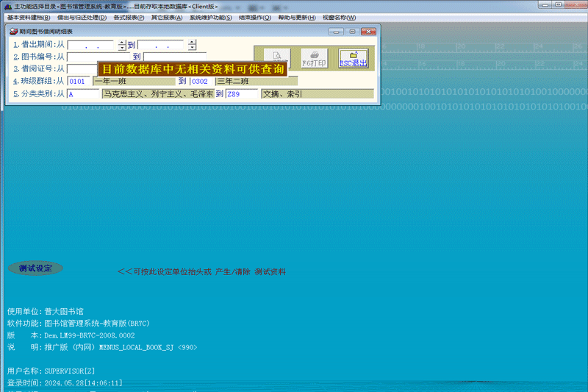
Task: Open the 系统维护功能(S) menu
Action: 210,18
